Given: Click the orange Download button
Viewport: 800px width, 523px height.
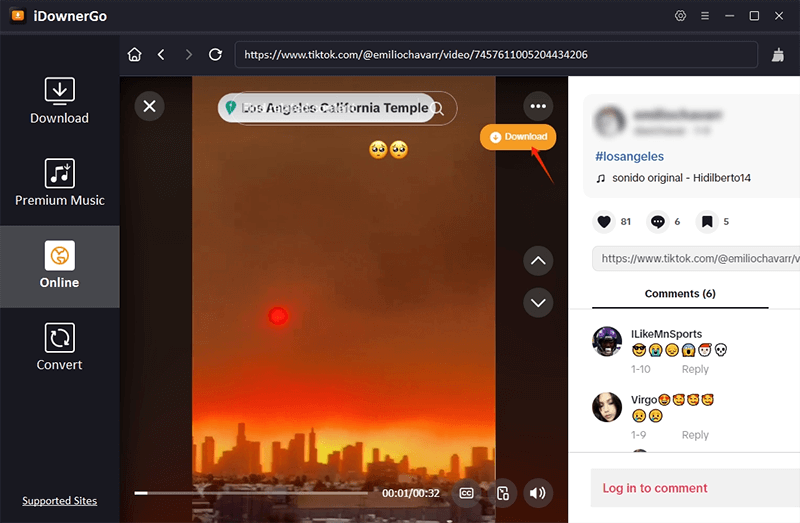Looking at the screenshot, I should click(518, 137).
